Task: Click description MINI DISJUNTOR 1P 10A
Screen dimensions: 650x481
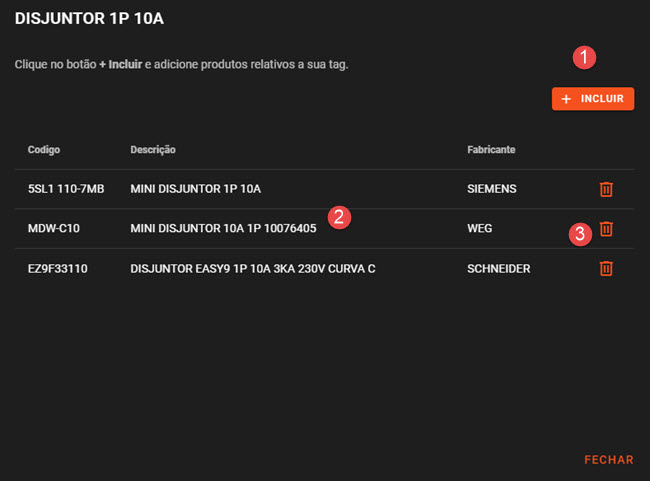Action: coord(196,189)
